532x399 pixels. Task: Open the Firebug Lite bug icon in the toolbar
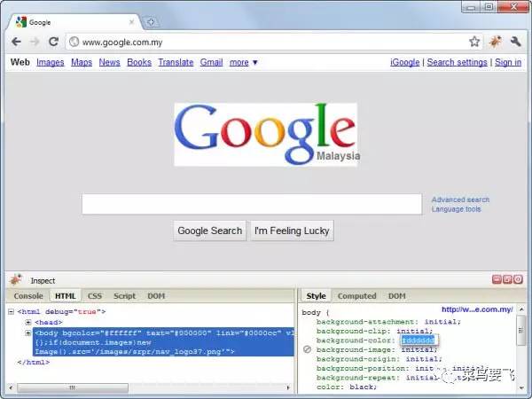[x=496, y=42]
